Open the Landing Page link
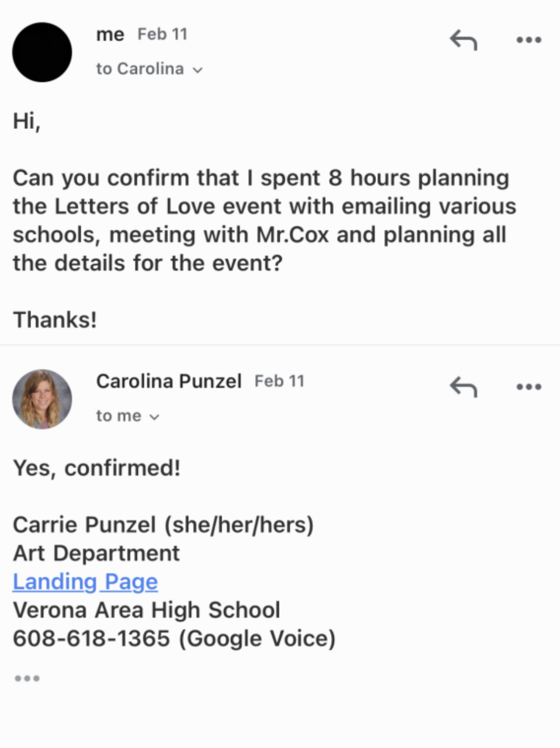 coord(85,581)
